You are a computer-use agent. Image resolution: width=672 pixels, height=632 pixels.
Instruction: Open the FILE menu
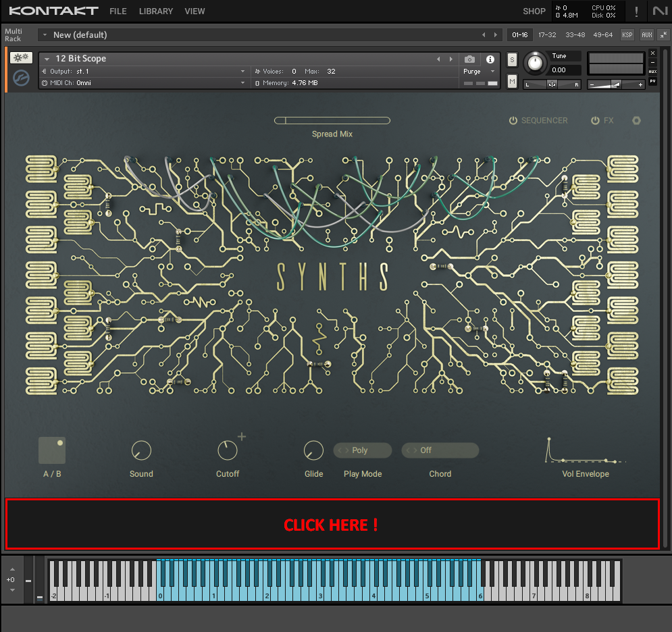click(x=118, y=11)
